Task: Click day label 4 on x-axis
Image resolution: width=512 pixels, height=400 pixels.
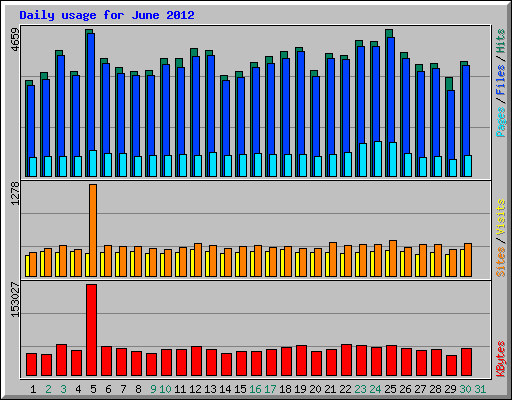Action: [78, 389]
